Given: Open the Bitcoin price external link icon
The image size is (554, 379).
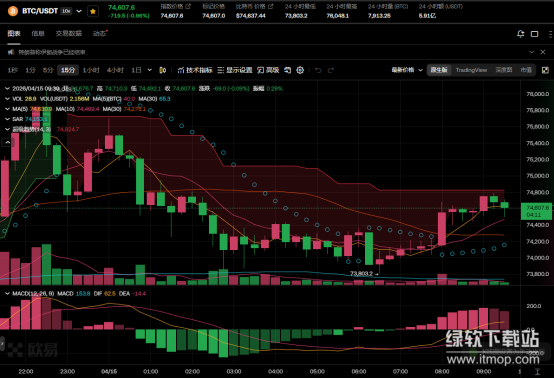Looking at the screenshot, I should point(271,6).
